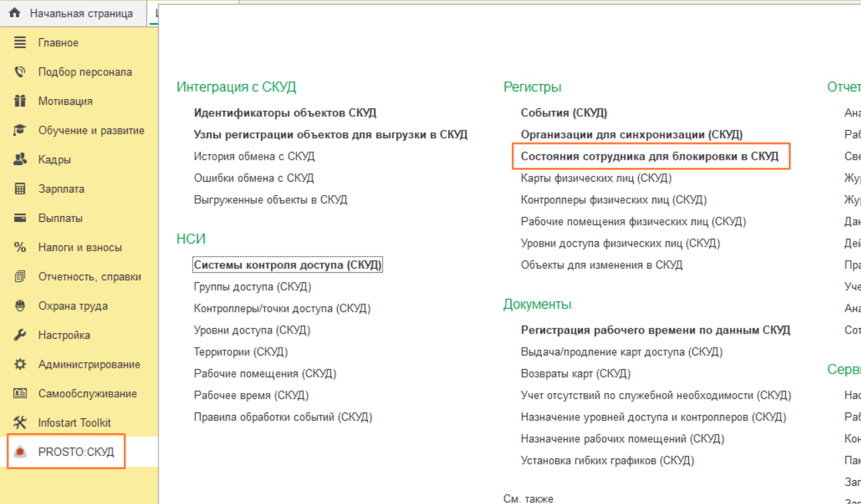Open Состояния сотрудника для блокировки в СКУД
861x504 pixels.
[x=650, y=156]
